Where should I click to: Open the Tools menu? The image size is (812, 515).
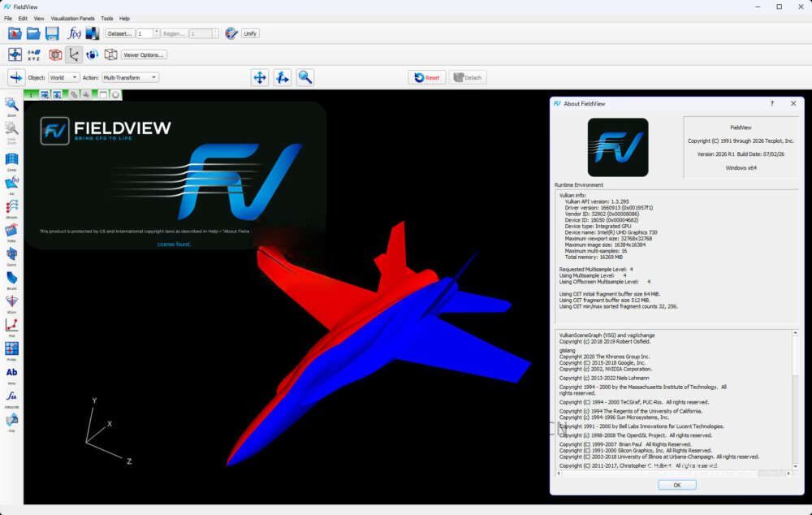click(107, 18)
